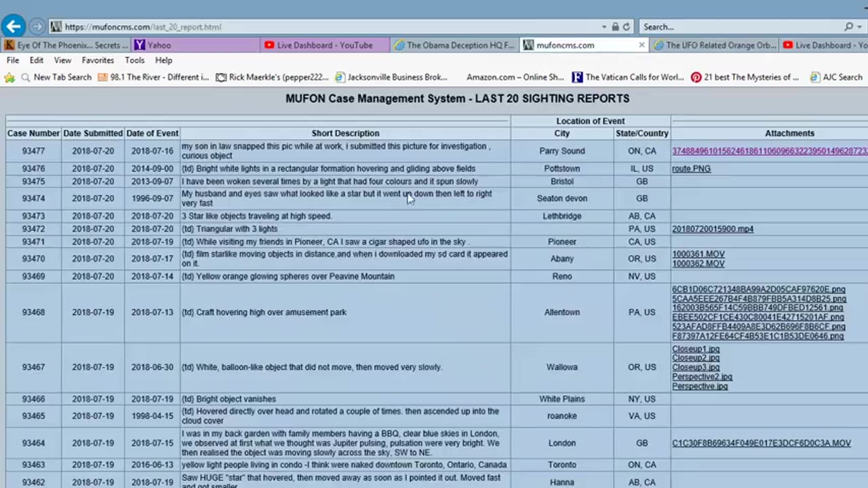The image size is (868, 488).
Task: Click the camera icon on Rick Maerkle's bookmark
Action: [x=221, y=77]
